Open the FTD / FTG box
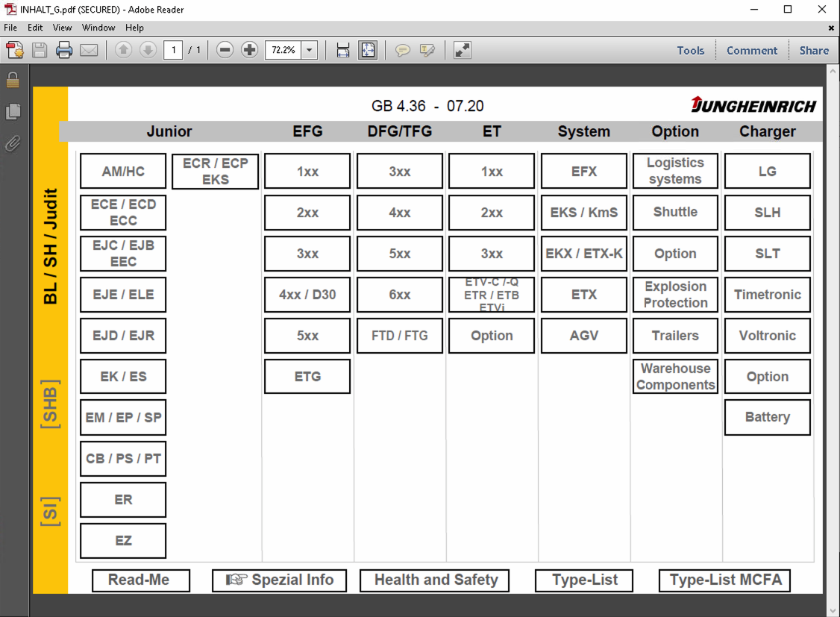840x617 pixels. tap(400, 336)
